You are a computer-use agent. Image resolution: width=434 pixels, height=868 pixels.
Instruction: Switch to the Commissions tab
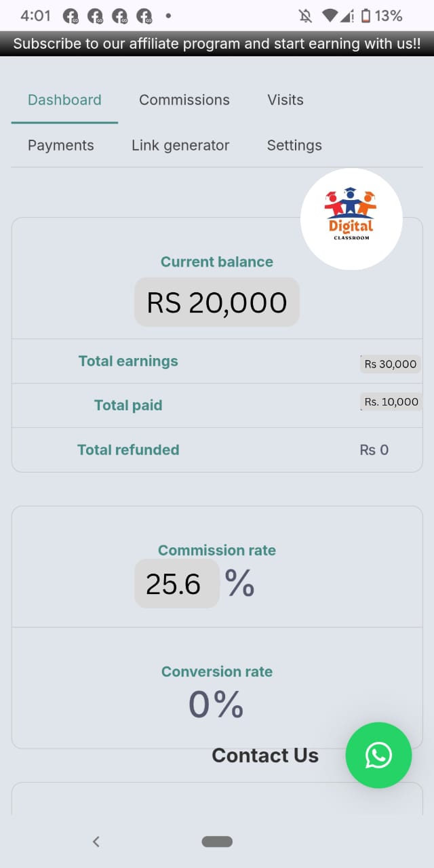click(184, 100)
